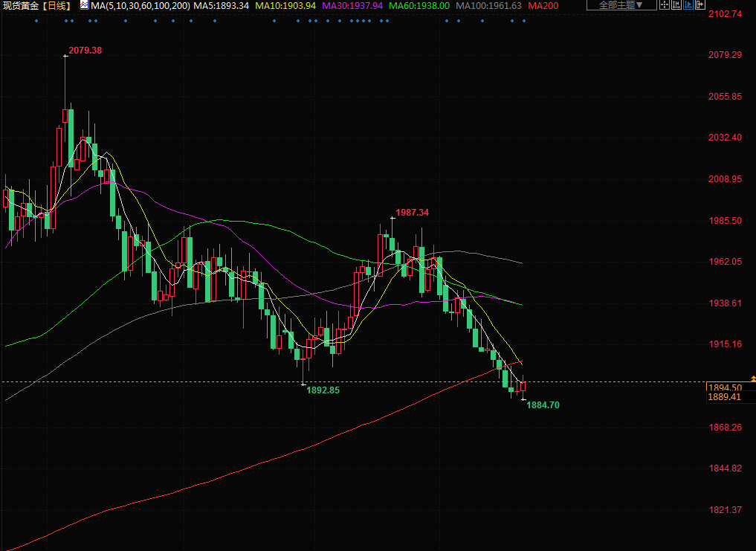Open MA(5,10,30,60,100,200) parameter settings

(140, 5)
